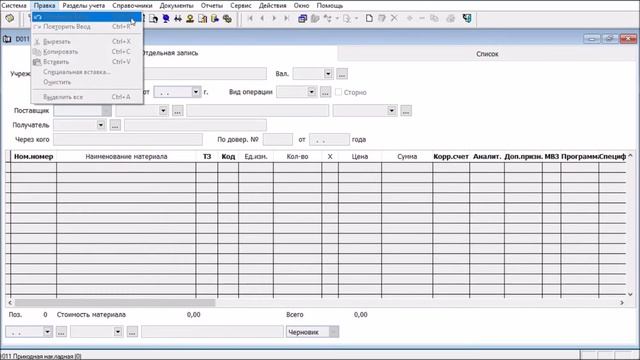Screen dimensions: 640x360
Task: Open the Черновик status dropdown
Action: pos(334,332)
